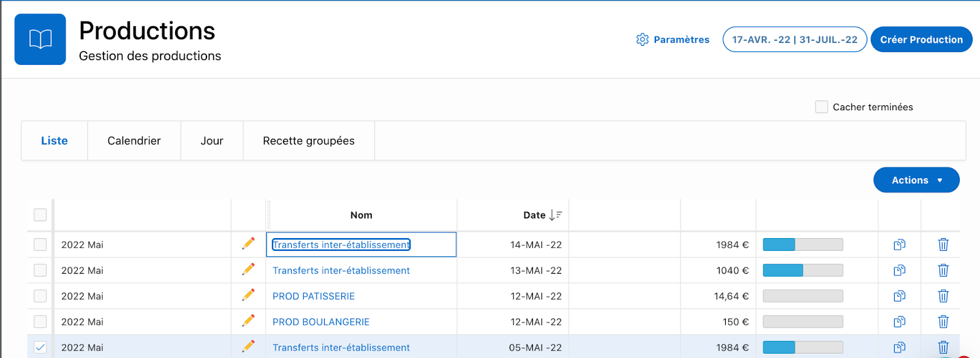Open the Recette groupées tab
This screenshot has width=980, height=358.
(x=309, y=141)
